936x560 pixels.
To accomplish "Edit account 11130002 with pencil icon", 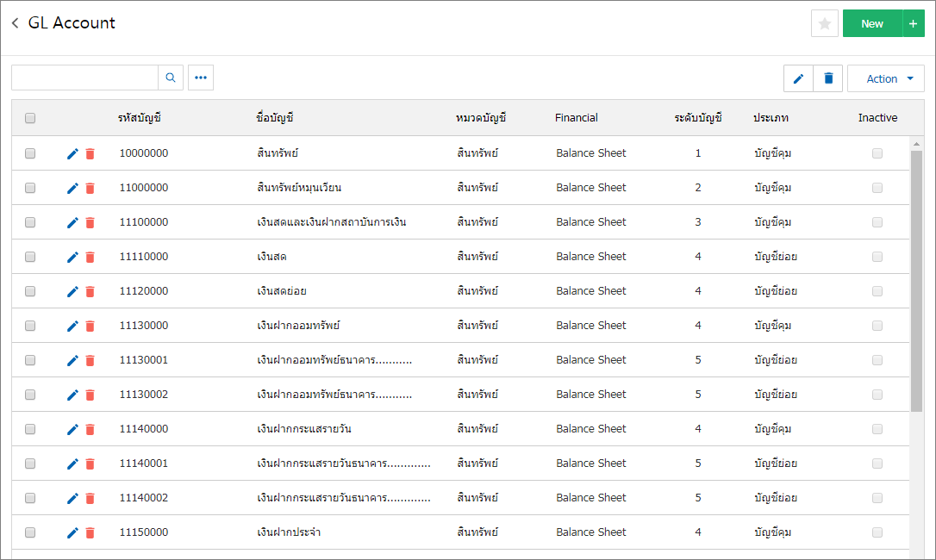I will pos(72,395).
